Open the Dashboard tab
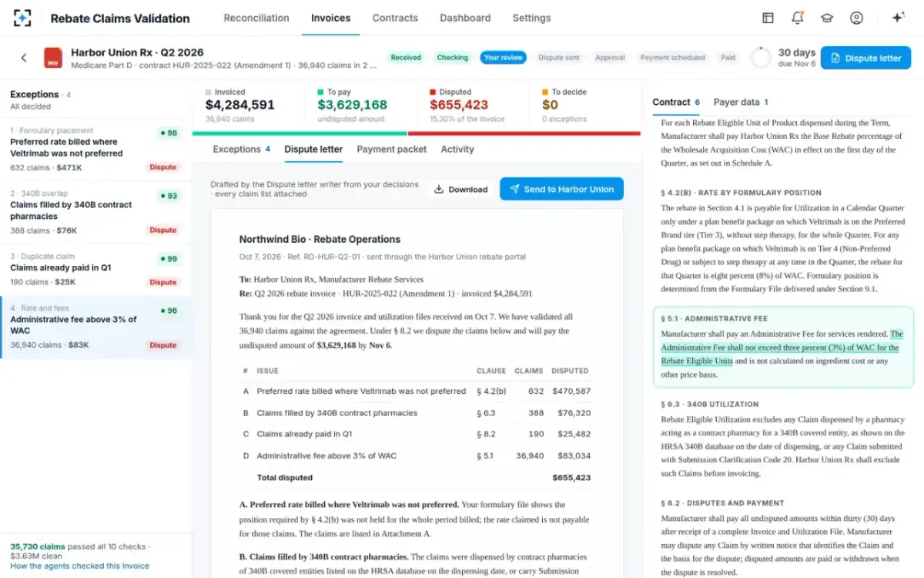 tap(465, 18)
